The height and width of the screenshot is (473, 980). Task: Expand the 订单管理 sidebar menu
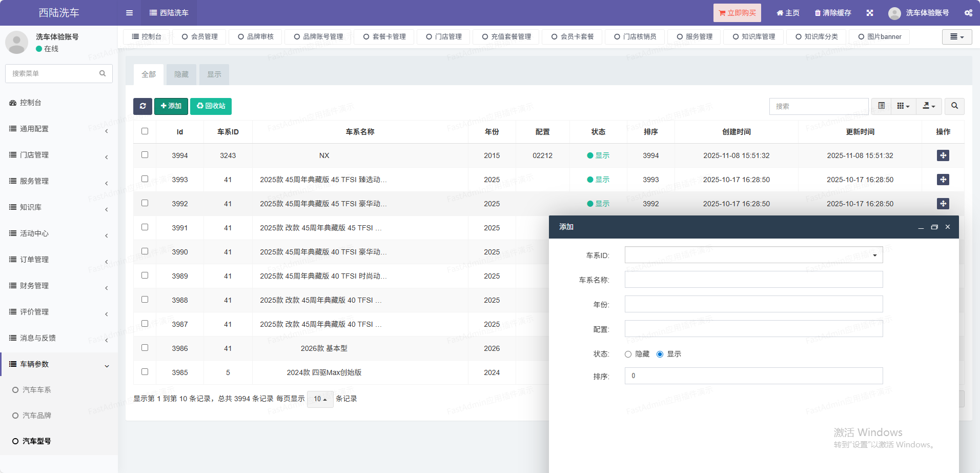tap(59, 260)
